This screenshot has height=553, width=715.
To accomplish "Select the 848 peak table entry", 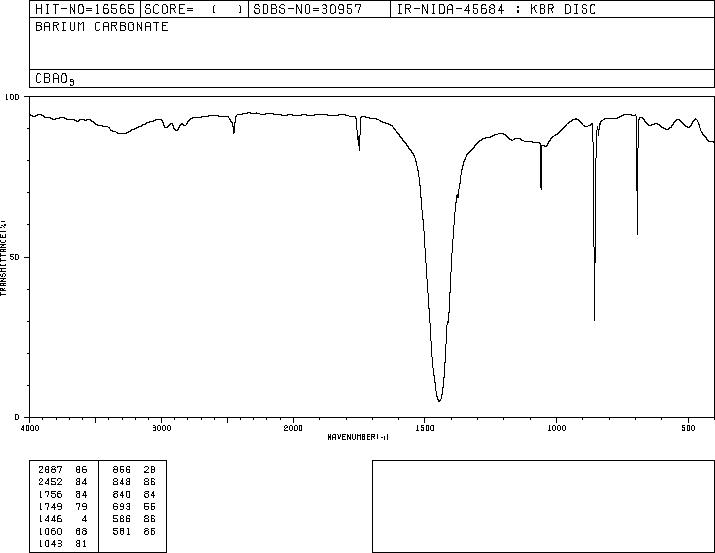I will click(134, 482).
